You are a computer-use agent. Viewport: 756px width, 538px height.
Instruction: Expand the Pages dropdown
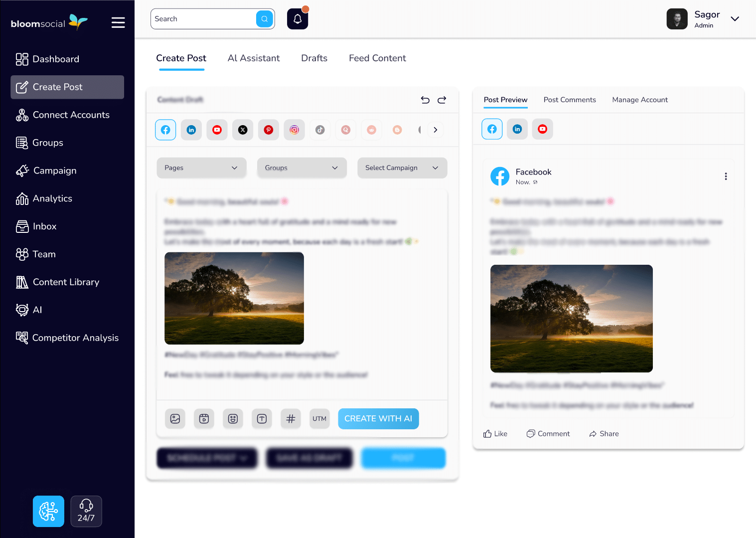coord(201,168)
